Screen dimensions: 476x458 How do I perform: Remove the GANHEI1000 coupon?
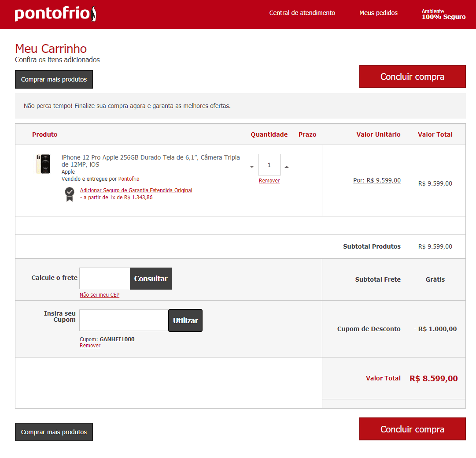(x=90, y=346)
